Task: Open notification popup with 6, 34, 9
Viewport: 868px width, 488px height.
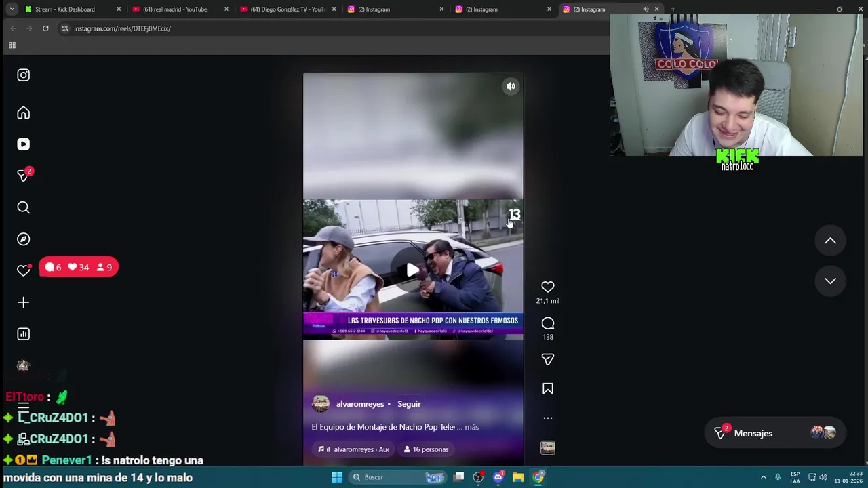Action: tap(79, 267)
